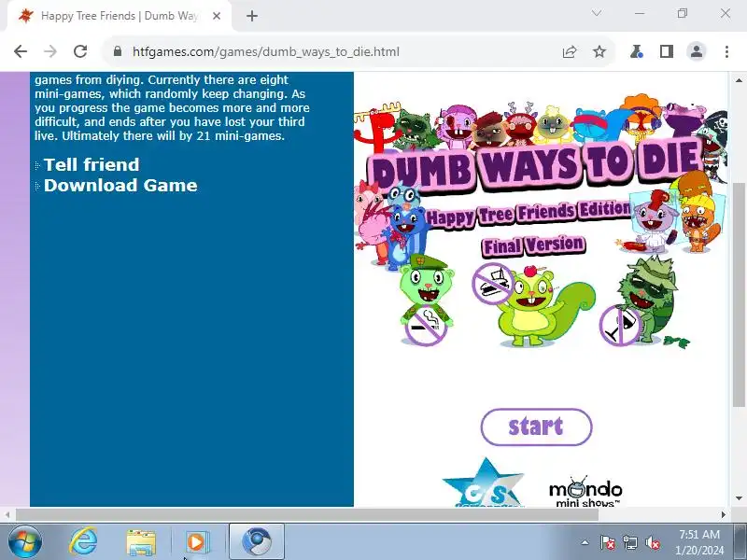Open a new tab with plus button
The image size is (747, 560).
pyautogui.click(x=252, y=16)
